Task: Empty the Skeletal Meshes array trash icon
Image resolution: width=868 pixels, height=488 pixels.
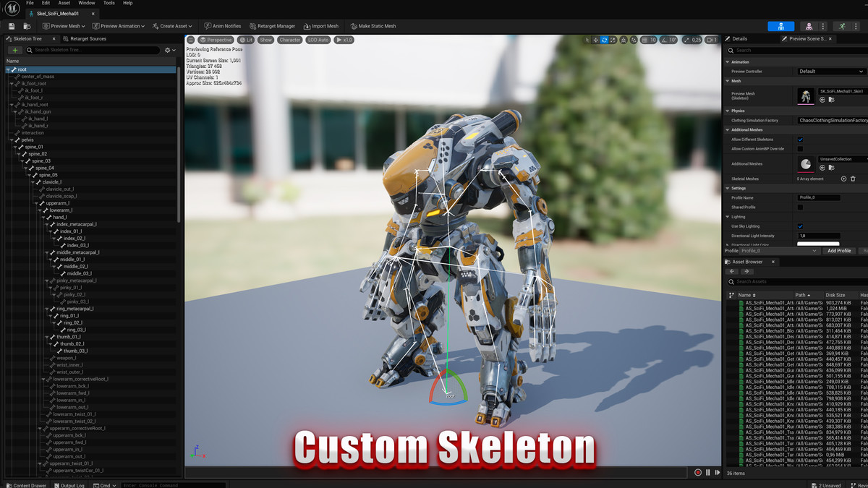Action: point(853,179)
